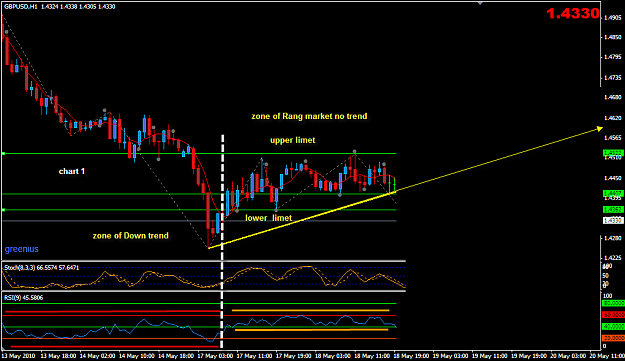Click the 1.4450 price scale value
The height and width of the screenshot is (361, 625).
[x=613, y=178]
